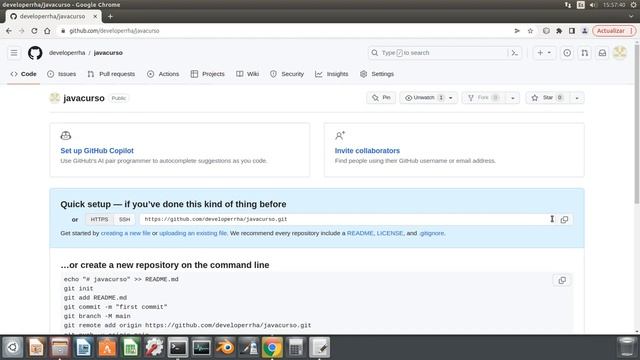
Task: Go to GitHub homepage via Octocat logo
Action: pyautogui.click(x=35, y=53)
